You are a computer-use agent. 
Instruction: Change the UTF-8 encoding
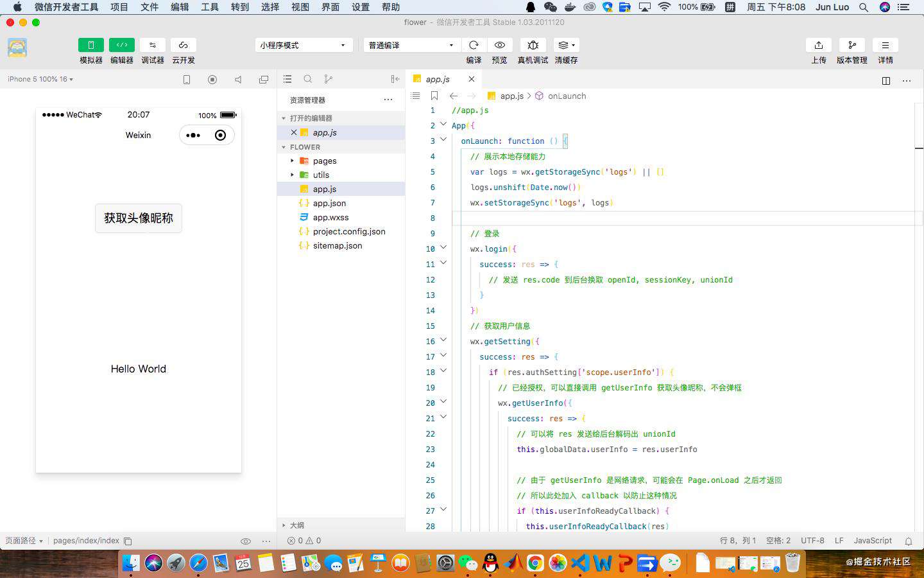coord(812,541)
